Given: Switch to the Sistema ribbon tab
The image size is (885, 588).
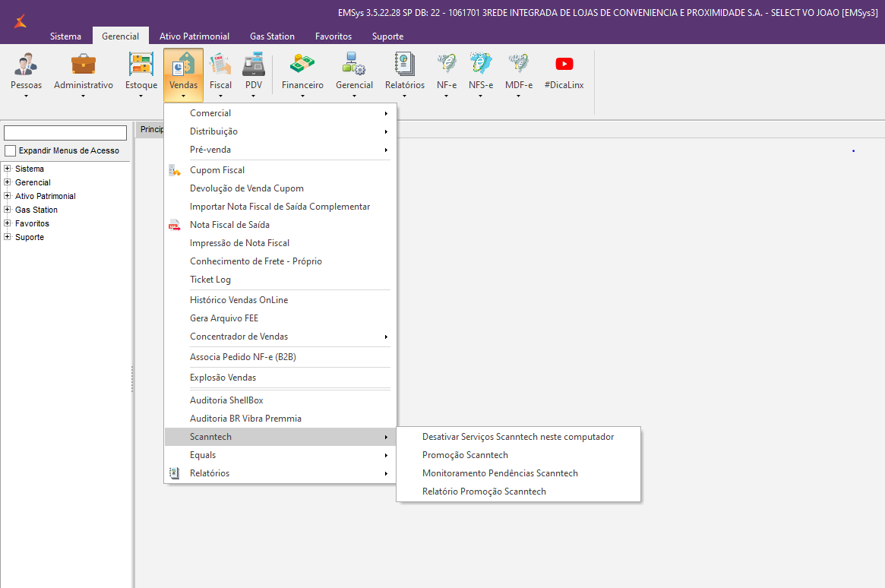Looking at the screenshot, I should point(65,36).
